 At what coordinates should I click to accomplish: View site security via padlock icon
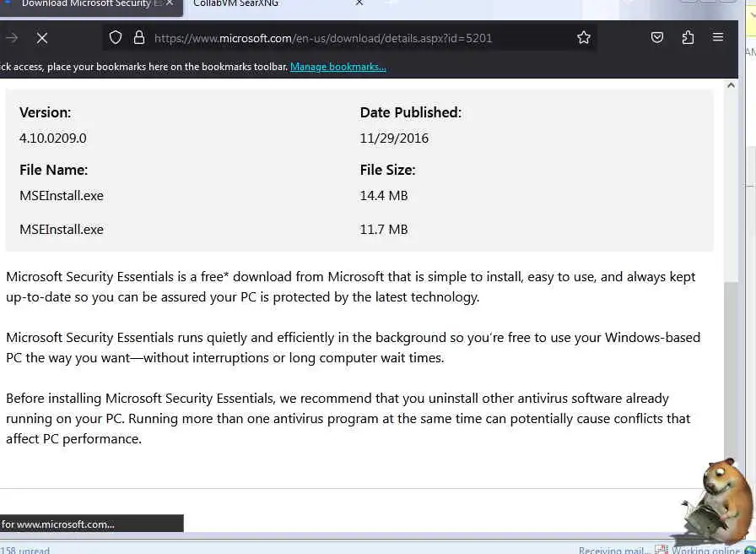coord(139,38)
